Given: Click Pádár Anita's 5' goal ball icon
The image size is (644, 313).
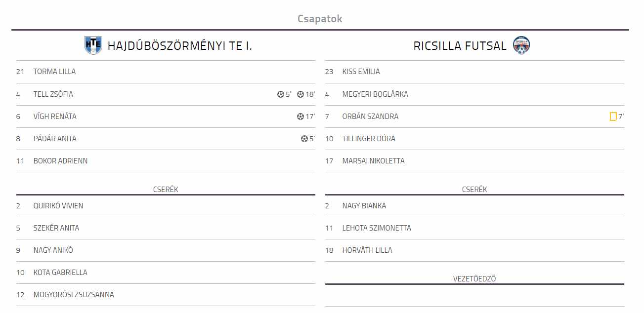Looking at the screenshot, I should coord(304,139).
